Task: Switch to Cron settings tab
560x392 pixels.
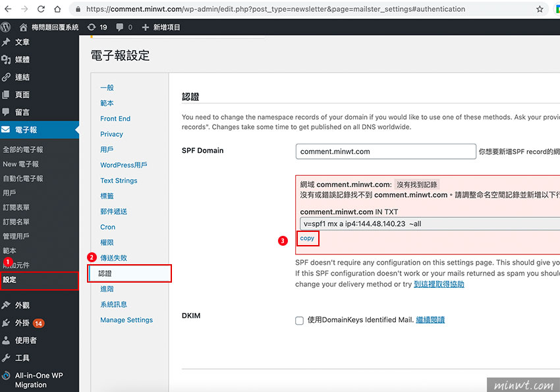Action: click(x=108, y=227)
